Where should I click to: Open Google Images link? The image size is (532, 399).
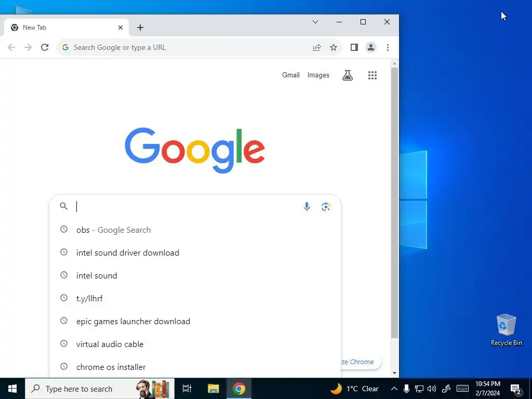click(x=318, y=75)
